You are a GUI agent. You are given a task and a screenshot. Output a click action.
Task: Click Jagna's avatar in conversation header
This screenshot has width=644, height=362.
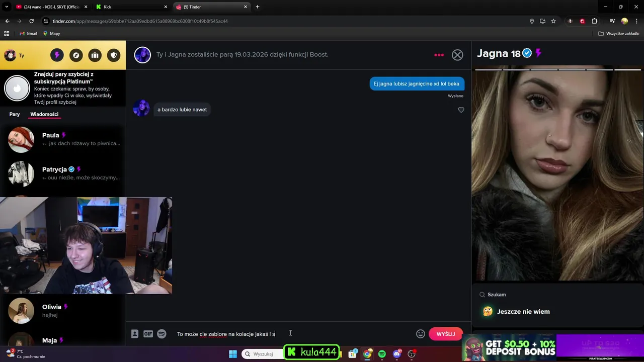142,55
